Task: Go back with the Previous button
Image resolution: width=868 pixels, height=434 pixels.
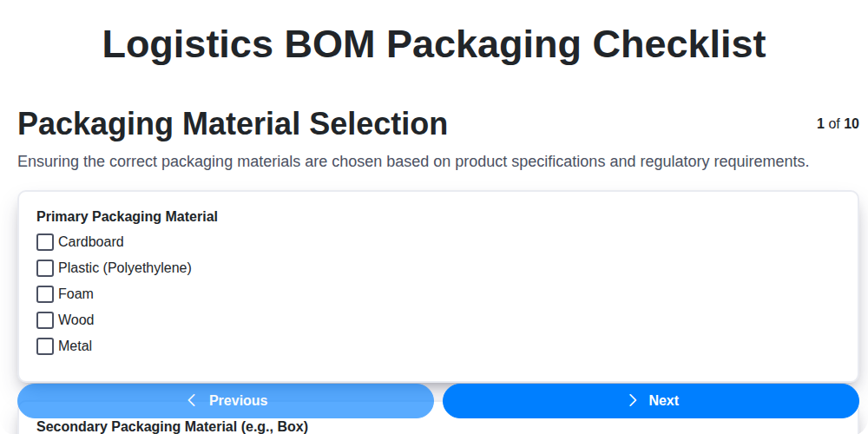Action: click(226, 400)
